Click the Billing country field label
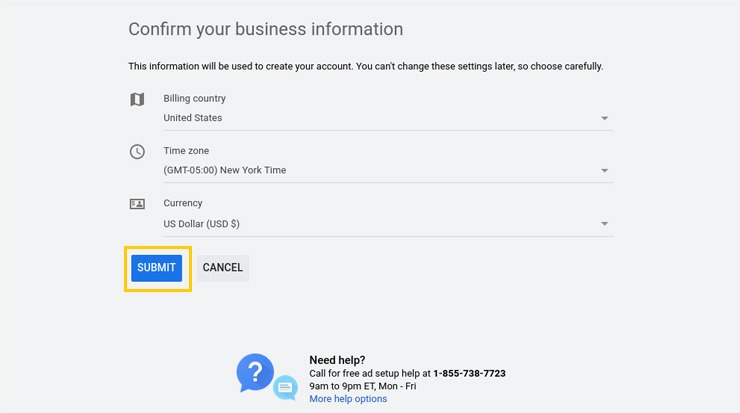740x413 pixels. pyautogui.click(x=194, y=99)
